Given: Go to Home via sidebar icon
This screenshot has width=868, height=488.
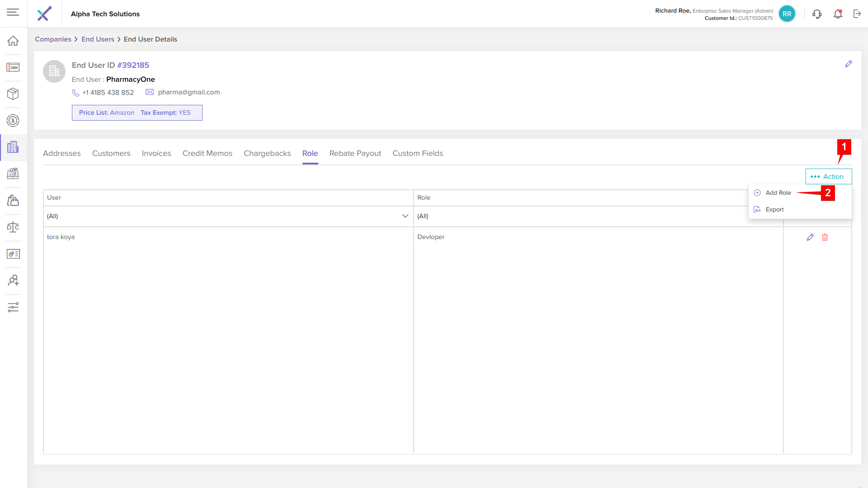Looking at the screenshot, I should tap(13, 41).
